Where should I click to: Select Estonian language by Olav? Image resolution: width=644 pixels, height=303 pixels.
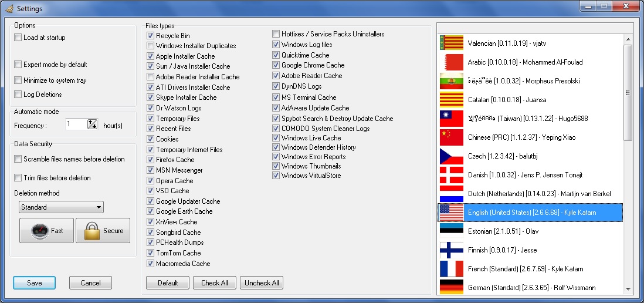pyautogui.click(x=530, y=231)
